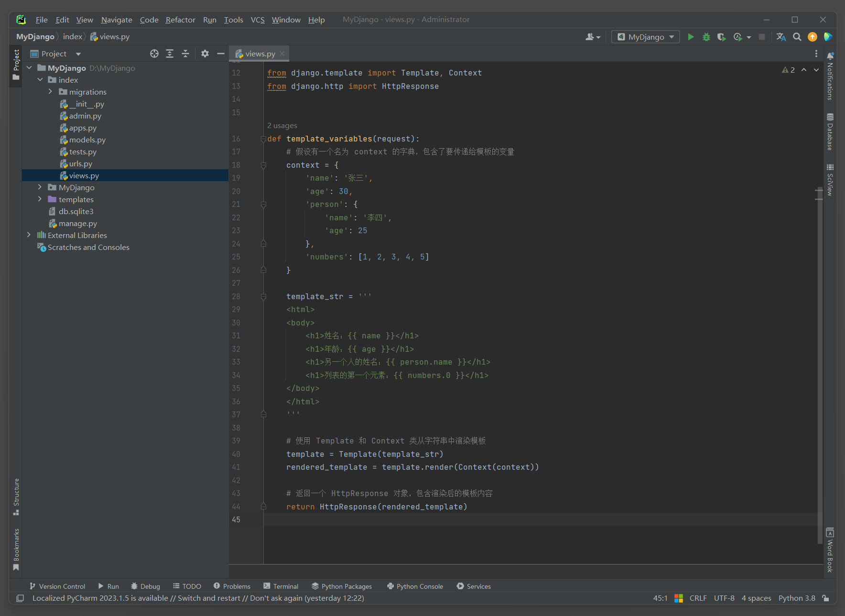Open the Refactor menu
Screen dimensions: 845x616
tap(180, 20)
